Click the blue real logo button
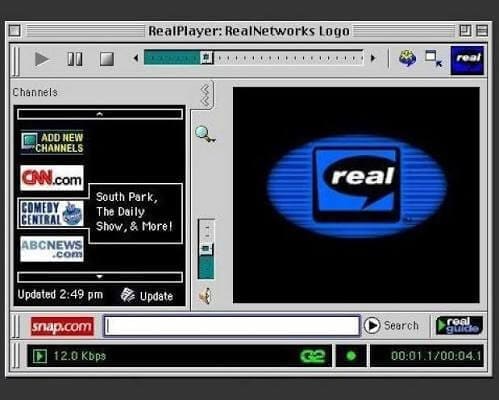499x400 pixels. 467,60
